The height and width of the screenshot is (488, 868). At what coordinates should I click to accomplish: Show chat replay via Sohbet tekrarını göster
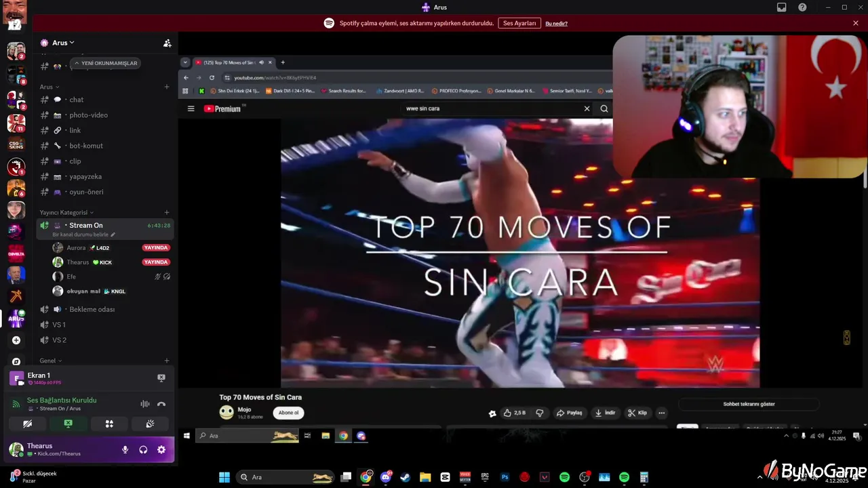[749, 404]
